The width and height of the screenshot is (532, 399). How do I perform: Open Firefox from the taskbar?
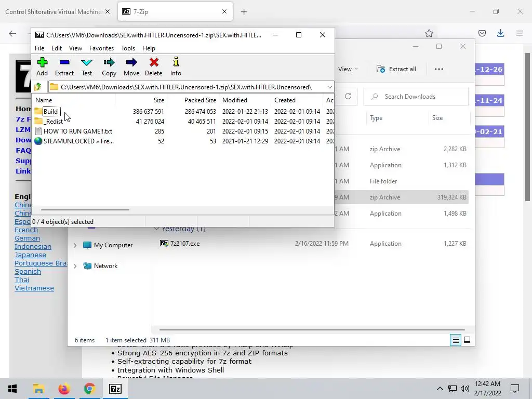(64, 389)
